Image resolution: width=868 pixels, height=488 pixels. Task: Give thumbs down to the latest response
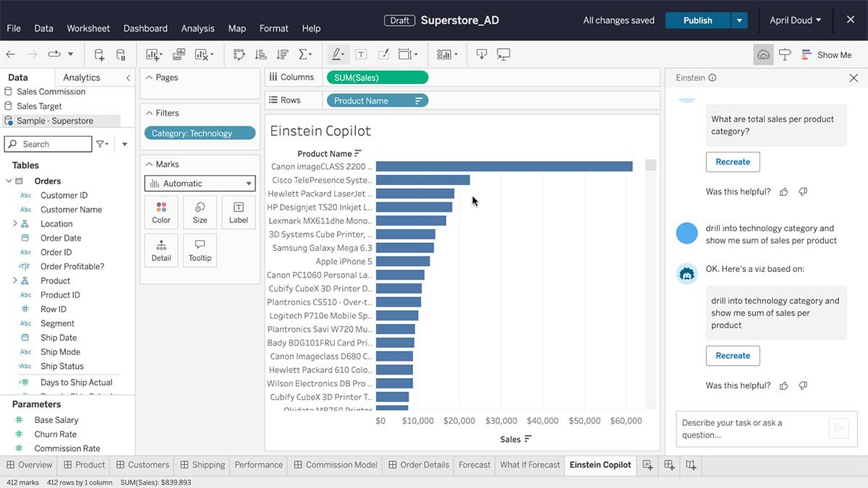tap(803, 386)
